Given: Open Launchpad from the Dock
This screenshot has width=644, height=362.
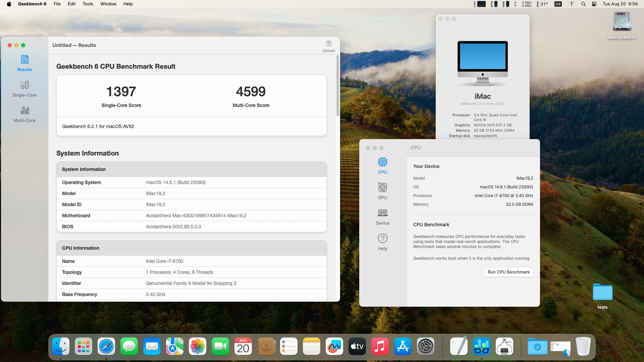Looking at the screenshot, I should point(84,346).
